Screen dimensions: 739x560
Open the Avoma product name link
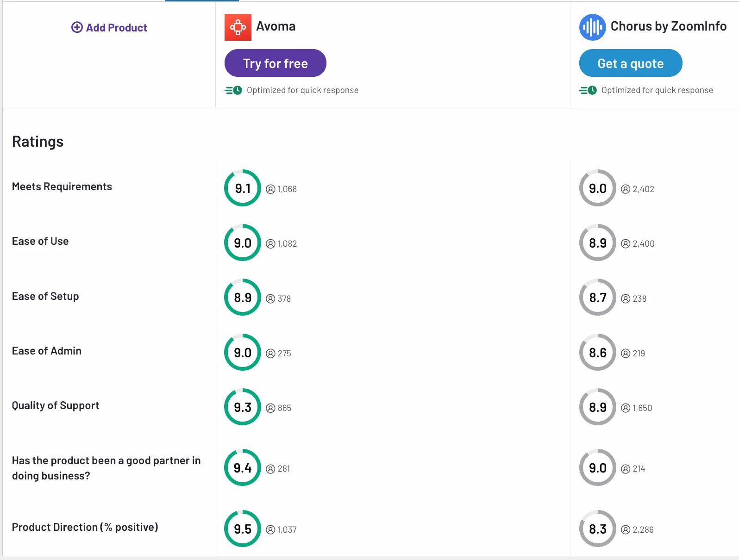coord(276,26)
